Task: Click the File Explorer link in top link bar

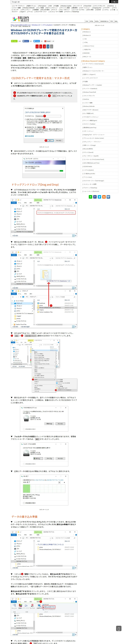Action: [x=42, y=6]
